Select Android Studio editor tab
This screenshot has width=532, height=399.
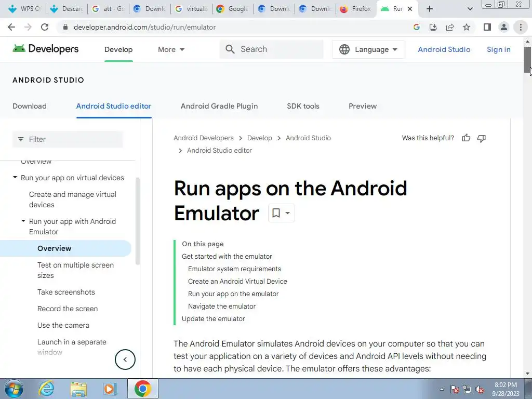[114, 106]
